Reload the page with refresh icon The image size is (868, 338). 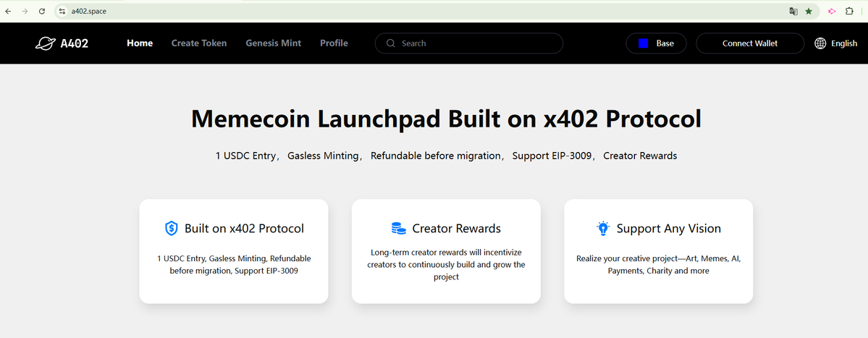point(42,11)
